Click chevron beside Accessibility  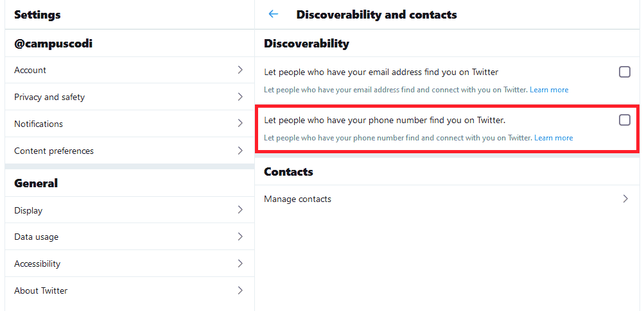240,264
